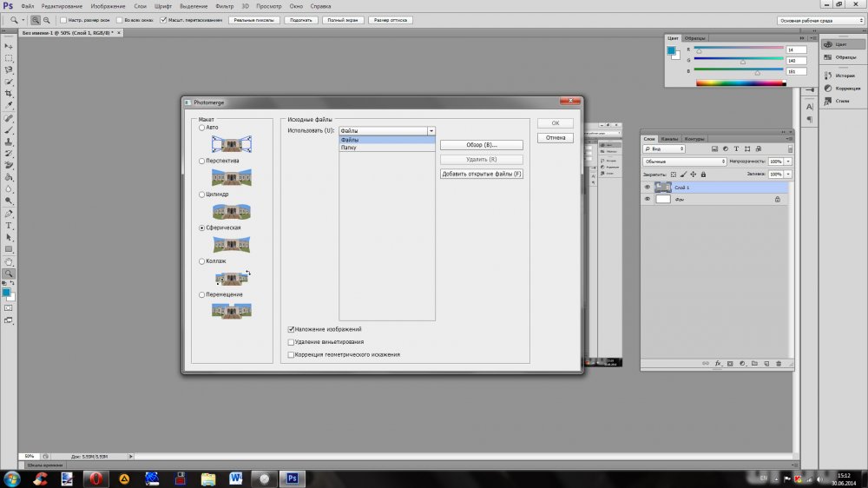Screen dimensions: 868x488
Task: Click the delete layer trash icon
Action: 779,362
